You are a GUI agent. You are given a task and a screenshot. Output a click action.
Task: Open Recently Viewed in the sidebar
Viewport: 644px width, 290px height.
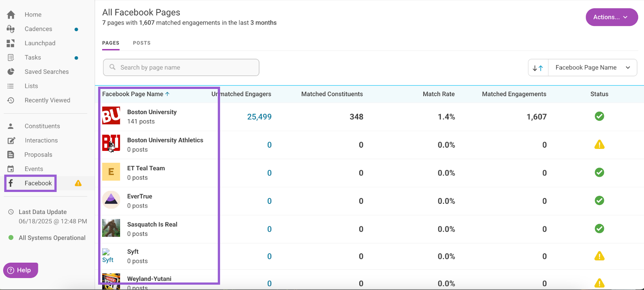[47, 100]
